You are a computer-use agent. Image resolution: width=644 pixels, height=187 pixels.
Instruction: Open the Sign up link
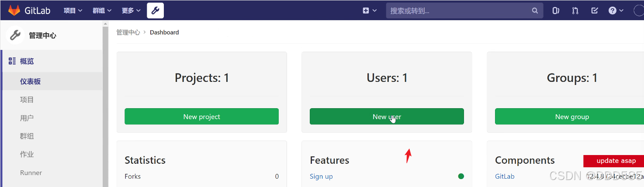(321, 176)
